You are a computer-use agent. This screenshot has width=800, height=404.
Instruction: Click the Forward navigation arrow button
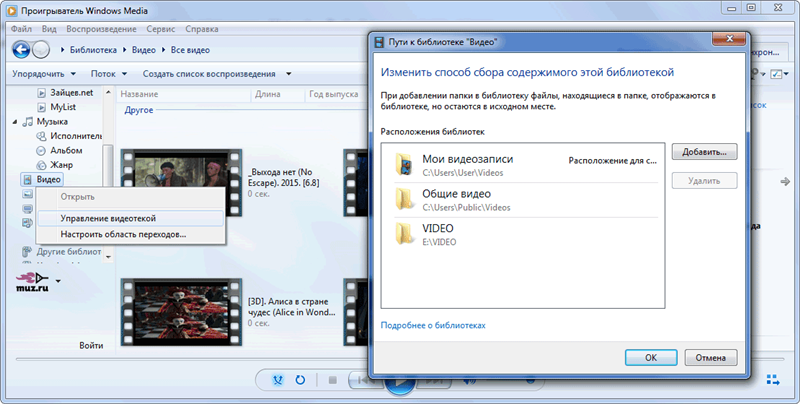point(41,49)
